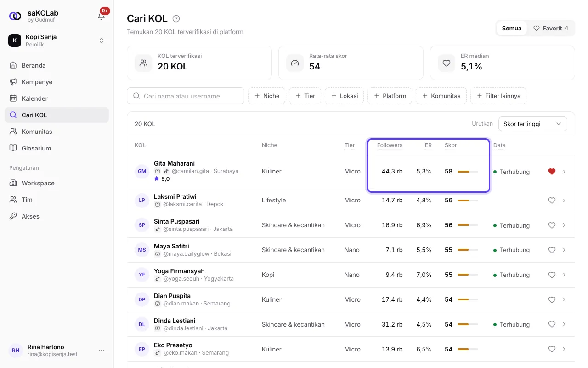Open Glosarium in sidebar
The width and height of the screenshot is (588, 368).
coord(57,148)
